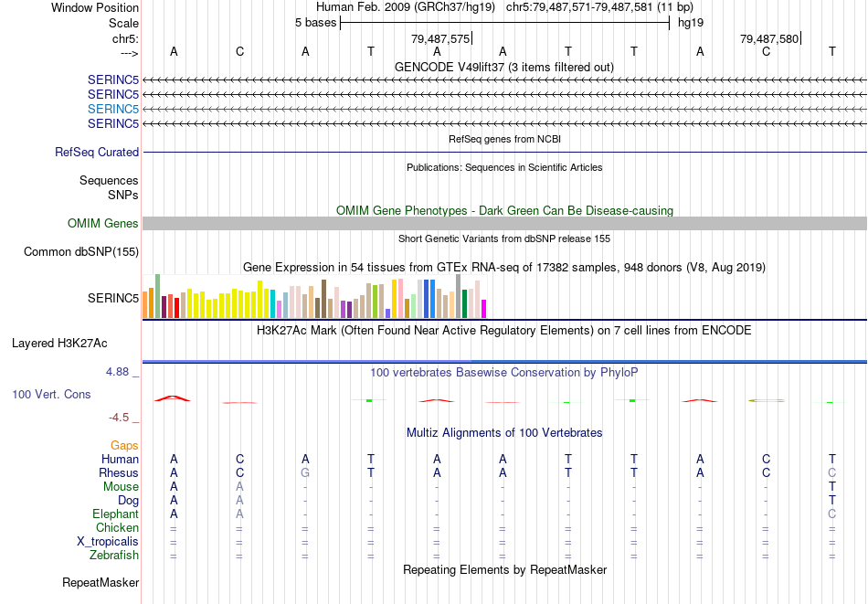The width and height of the screenshot is (868, 604).
Task: Open the Common dbSNP(155) track label
Action: coord(81,252)
